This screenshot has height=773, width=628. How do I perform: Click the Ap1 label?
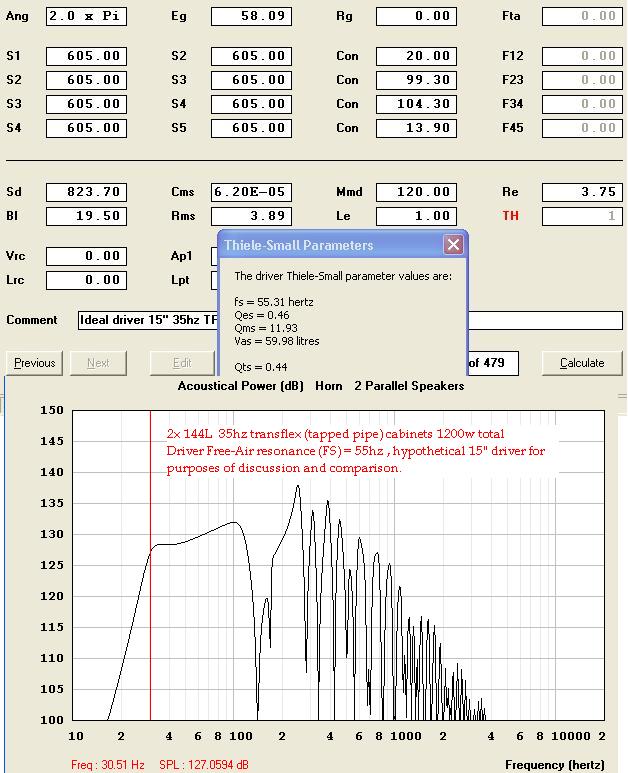pyautogui.click(x=181, y=256)
